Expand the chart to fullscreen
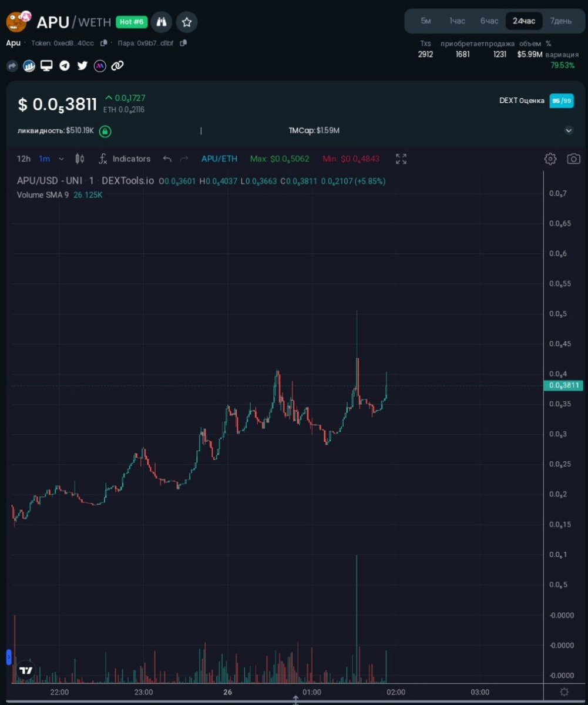 (401, 159)
